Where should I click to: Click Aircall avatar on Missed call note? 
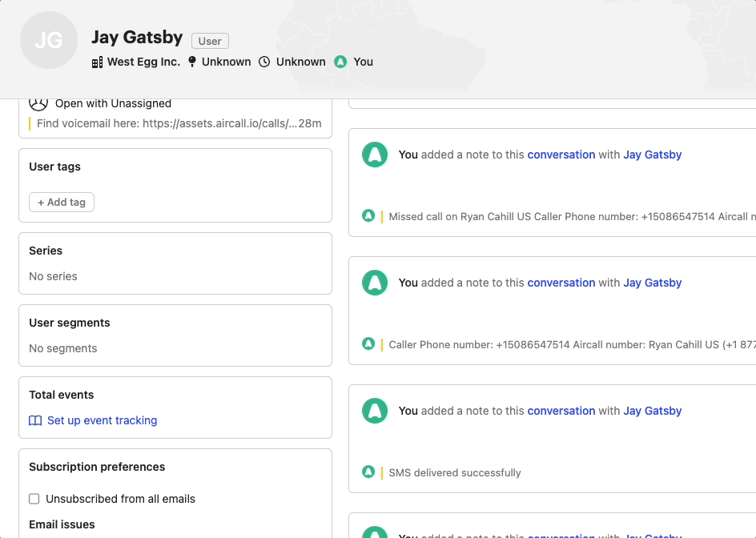pos(375,155)
